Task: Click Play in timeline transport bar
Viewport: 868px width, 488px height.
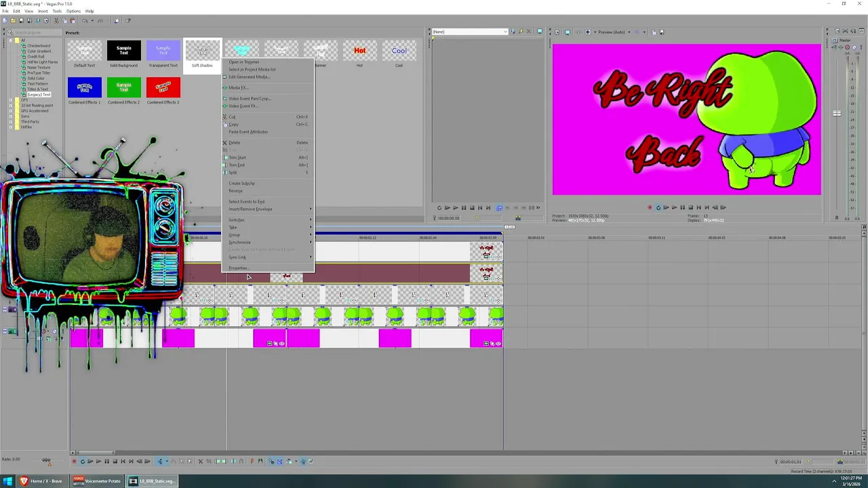Action: tap(98, 462)
